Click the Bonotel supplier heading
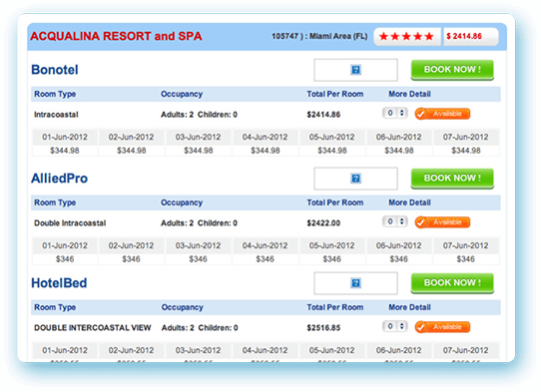The width and height of the screenshot is (541, 392). tap(55, 70)
